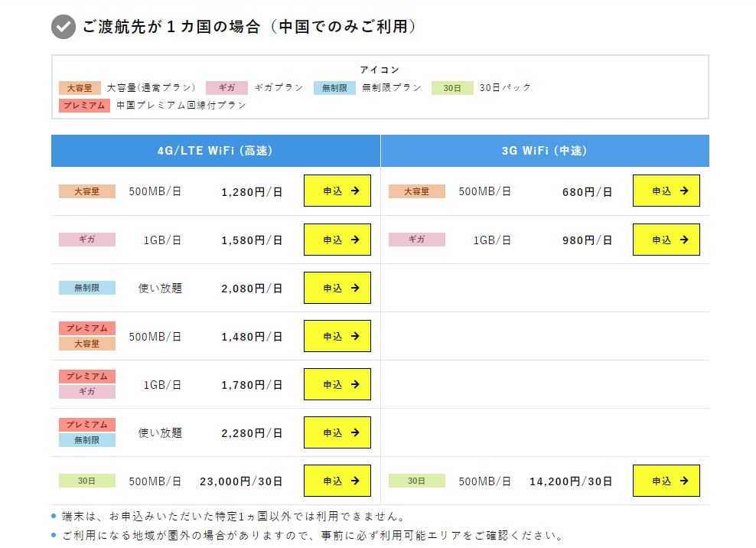Click the 無制限 badge in the 2,080円 row
756x548 pixels.
coord(87,288)
